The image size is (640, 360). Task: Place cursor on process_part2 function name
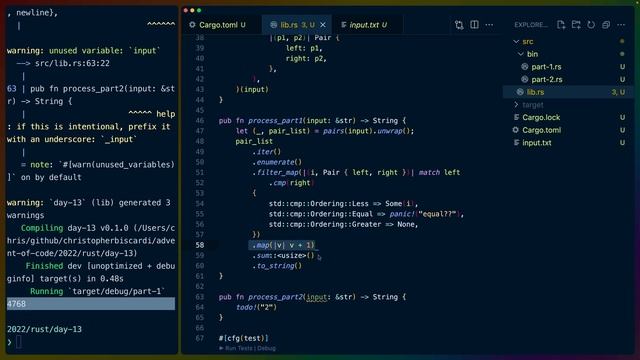[276, 297]
